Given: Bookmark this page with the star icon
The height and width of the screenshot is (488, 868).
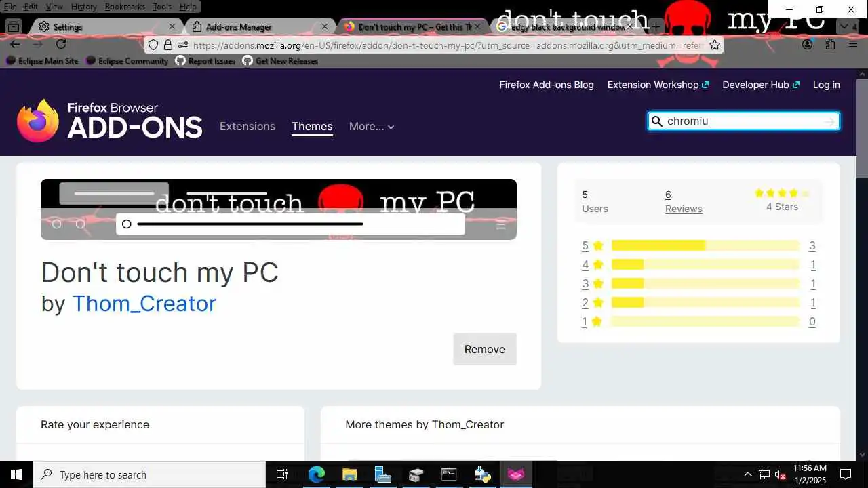Looking at the screenshot, I should [715, 45].
